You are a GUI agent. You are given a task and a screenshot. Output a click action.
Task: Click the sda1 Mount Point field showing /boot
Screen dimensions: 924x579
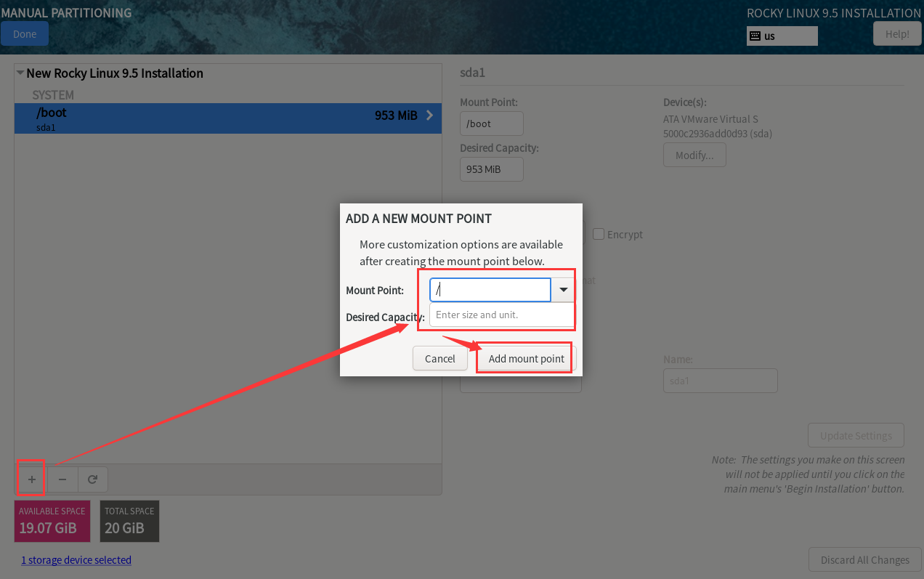pos(492,124)
